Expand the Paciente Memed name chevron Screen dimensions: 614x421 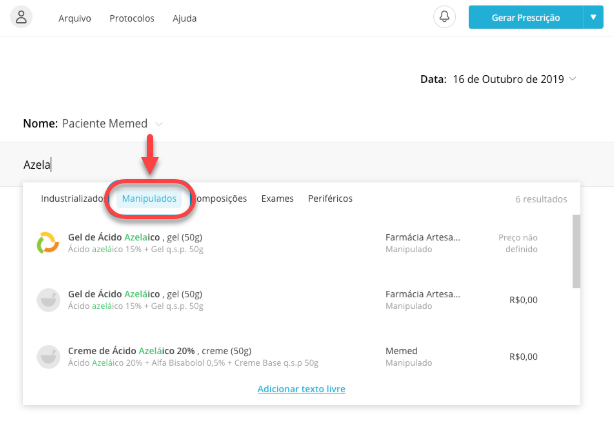point(159,124)
